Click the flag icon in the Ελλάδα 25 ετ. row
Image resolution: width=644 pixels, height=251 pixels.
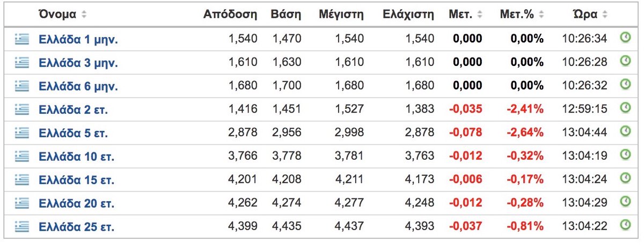(21, 226)
